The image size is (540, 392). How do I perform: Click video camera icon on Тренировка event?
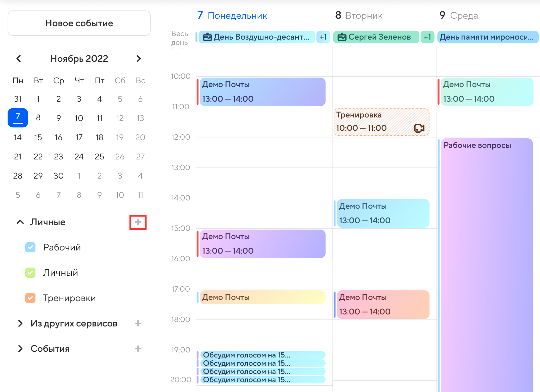click(419, 128)
